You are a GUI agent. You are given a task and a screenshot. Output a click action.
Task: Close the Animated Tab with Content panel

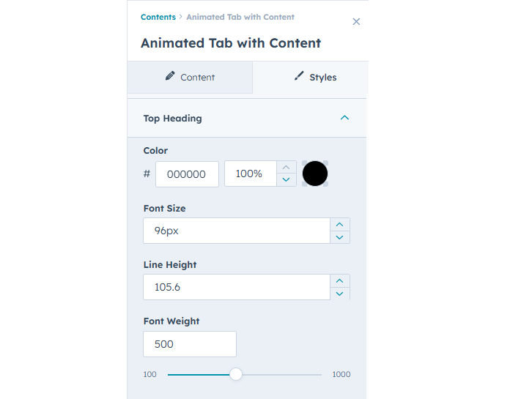[x=356, y=22]
